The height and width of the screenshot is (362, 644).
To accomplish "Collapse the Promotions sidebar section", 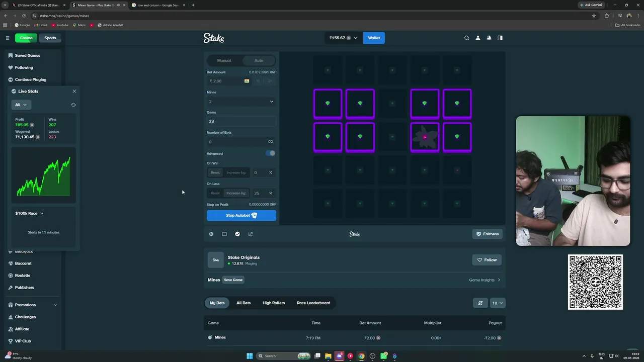I will 55,305.
